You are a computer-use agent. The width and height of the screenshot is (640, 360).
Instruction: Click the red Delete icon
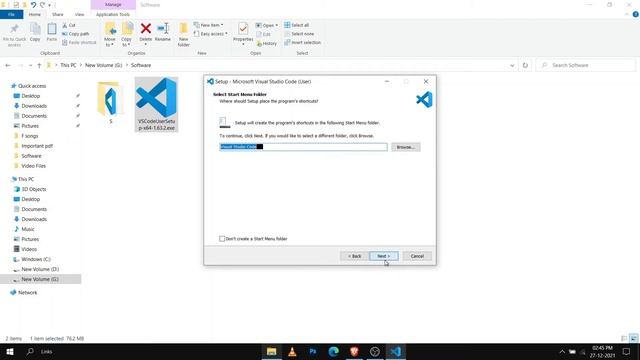(x=146, y=29)
